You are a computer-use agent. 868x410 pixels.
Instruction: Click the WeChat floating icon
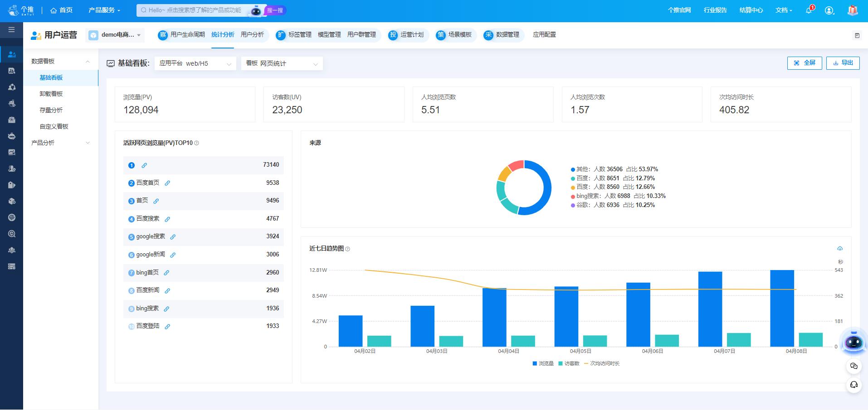coord(854,366)
